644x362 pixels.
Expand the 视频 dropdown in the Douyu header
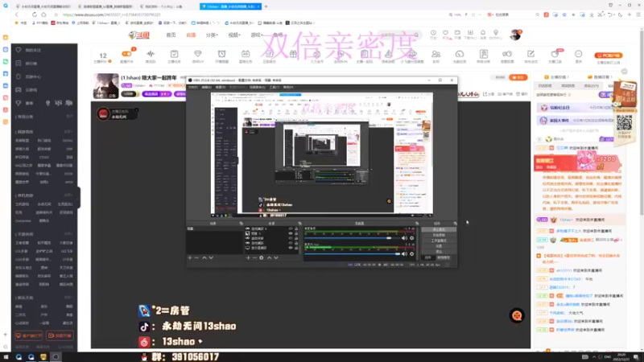233,35
